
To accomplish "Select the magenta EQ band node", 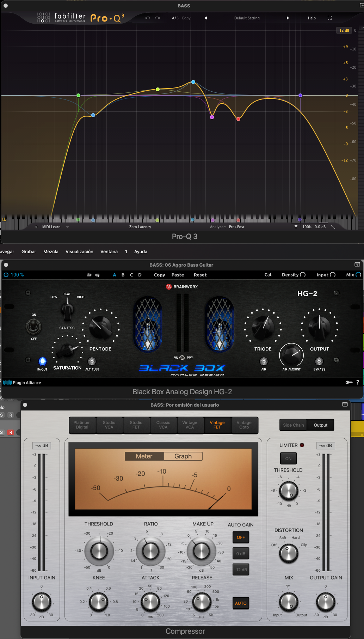I will coord(212,117).
